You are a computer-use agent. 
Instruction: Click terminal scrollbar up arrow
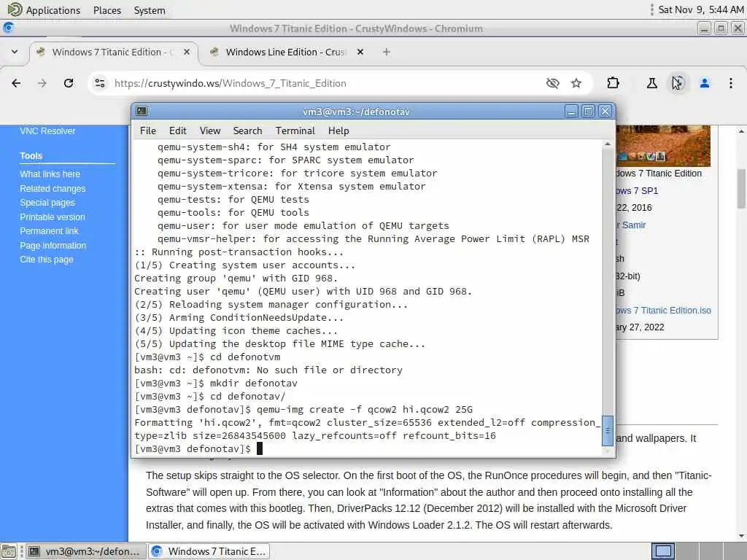pyautogui.click(x=608, y=144)
